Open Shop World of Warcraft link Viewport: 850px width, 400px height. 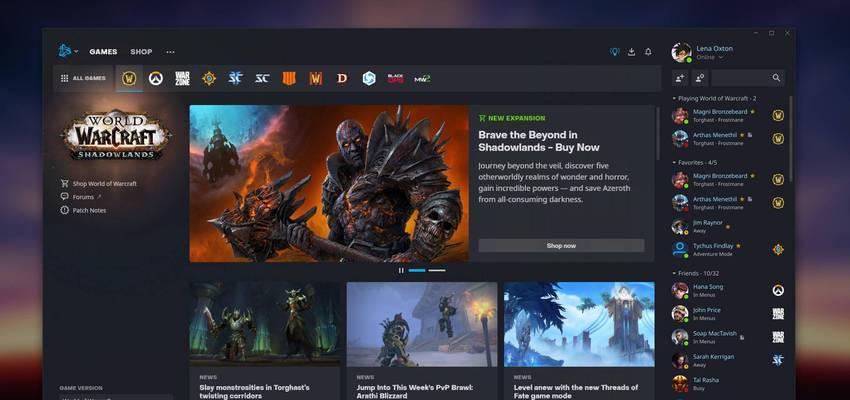tap(98, 184)
